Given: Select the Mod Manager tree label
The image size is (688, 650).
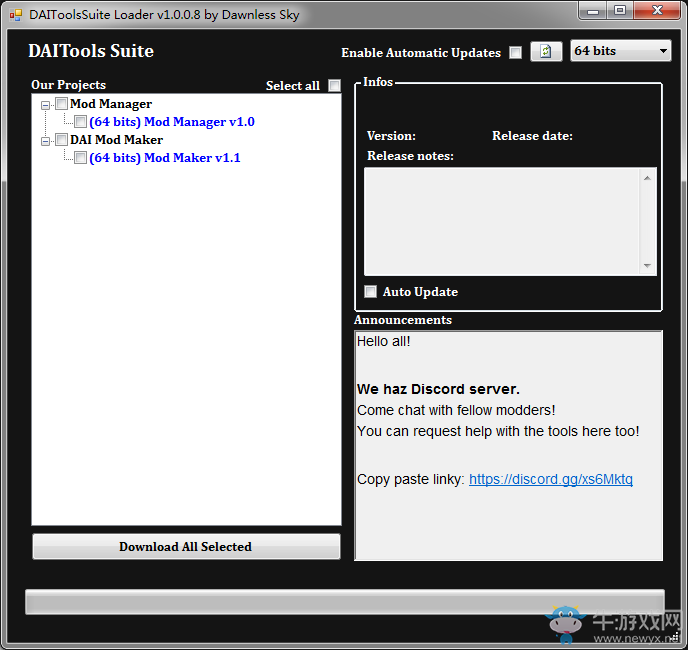Looking at the screenshot, I should pyautogui.click(x=111, y=104).
